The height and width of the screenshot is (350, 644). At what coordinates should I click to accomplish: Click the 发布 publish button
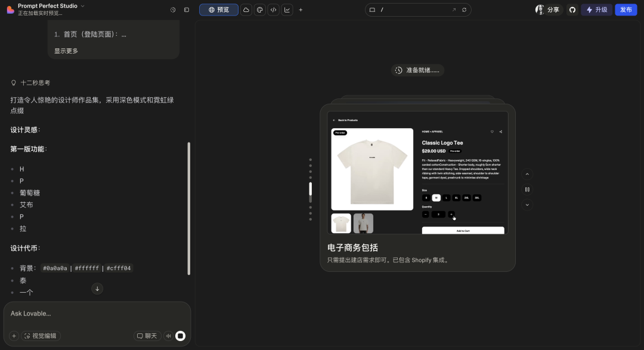click(x=626, y=10)
